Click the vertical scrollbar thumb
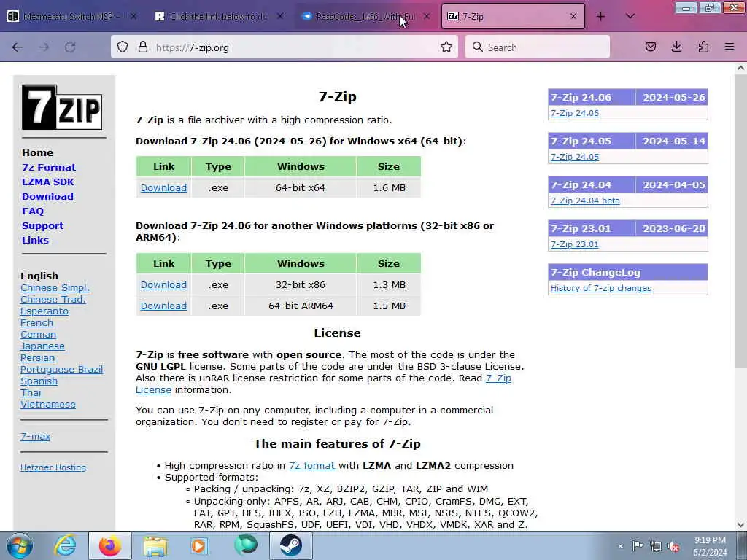Image resolution: width=747 pixels, height=560 pixels. (740, 221)
